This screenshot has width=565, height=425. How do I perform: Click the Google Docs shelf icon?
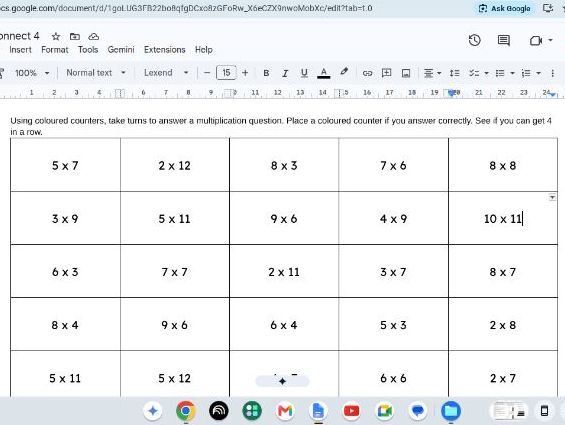(x=318, y=411)
